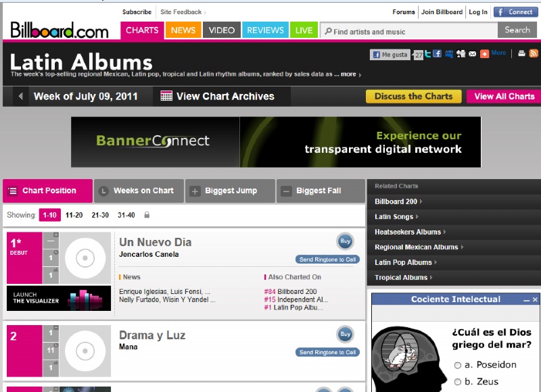Share chart via email envelope icon

473,54
